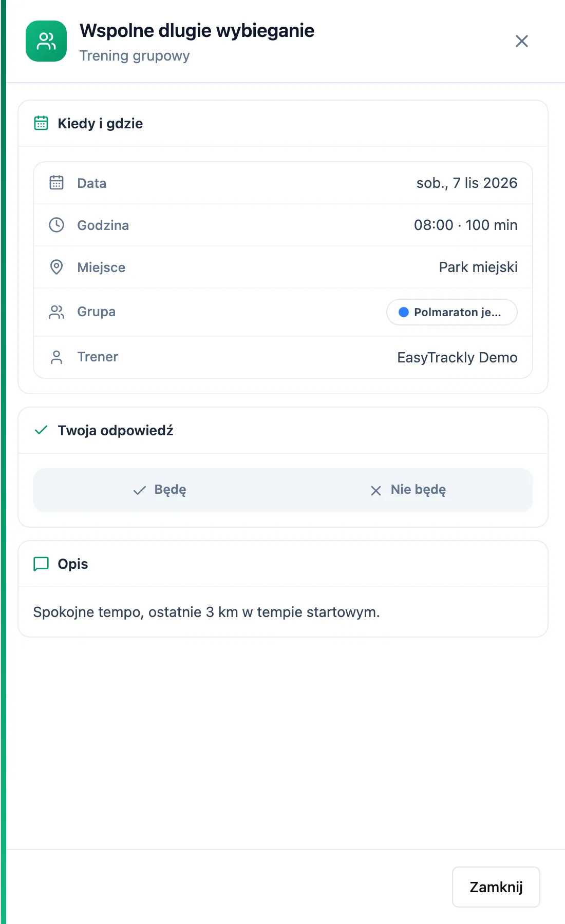Viewport: 565px width, 924px height.
Task: Click the calendar icon beside Kiedy i gdzie
Action: 41,123
